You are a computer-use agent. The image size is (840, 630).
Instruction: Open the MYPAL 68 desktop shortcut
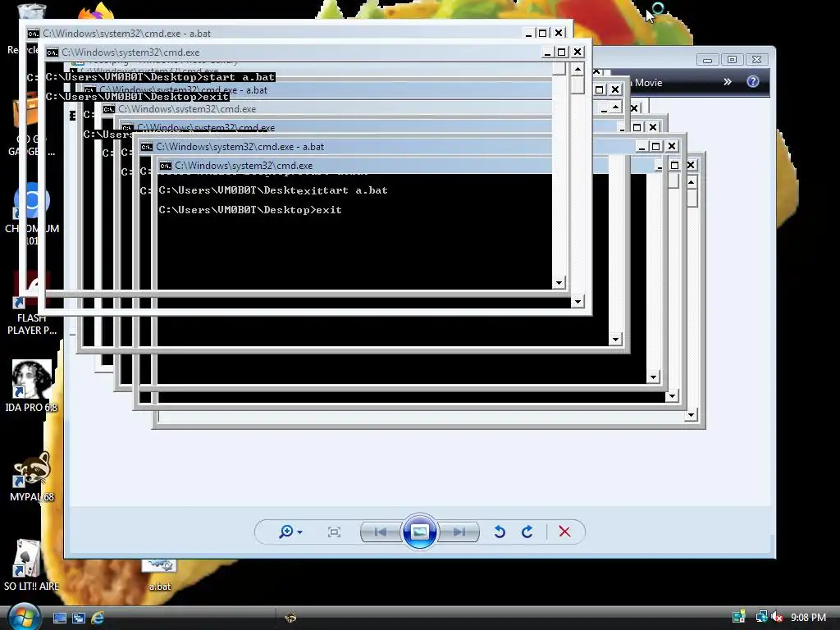click(x=32, y=477)
